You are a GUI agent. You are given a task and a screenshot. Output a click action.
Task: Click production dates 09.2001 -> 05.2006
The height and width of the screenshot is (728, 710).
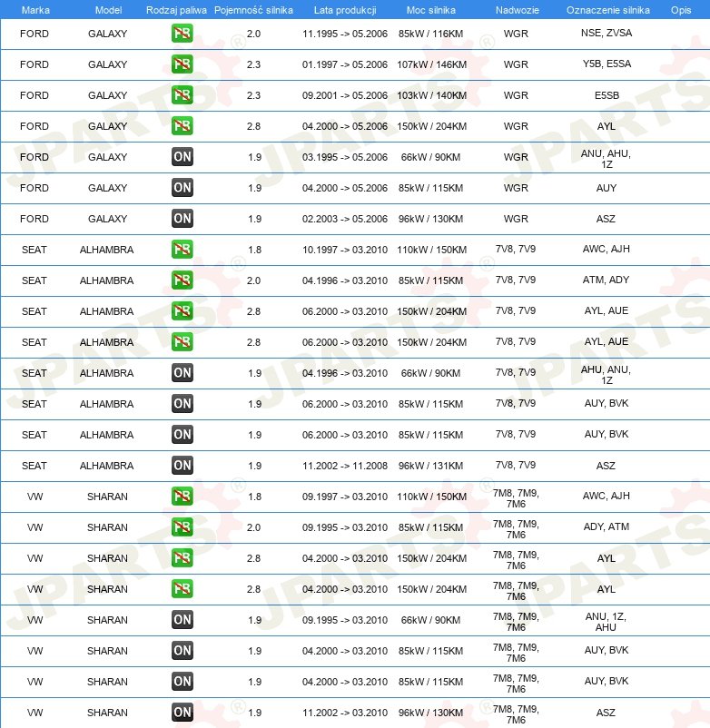click(344, 95)
